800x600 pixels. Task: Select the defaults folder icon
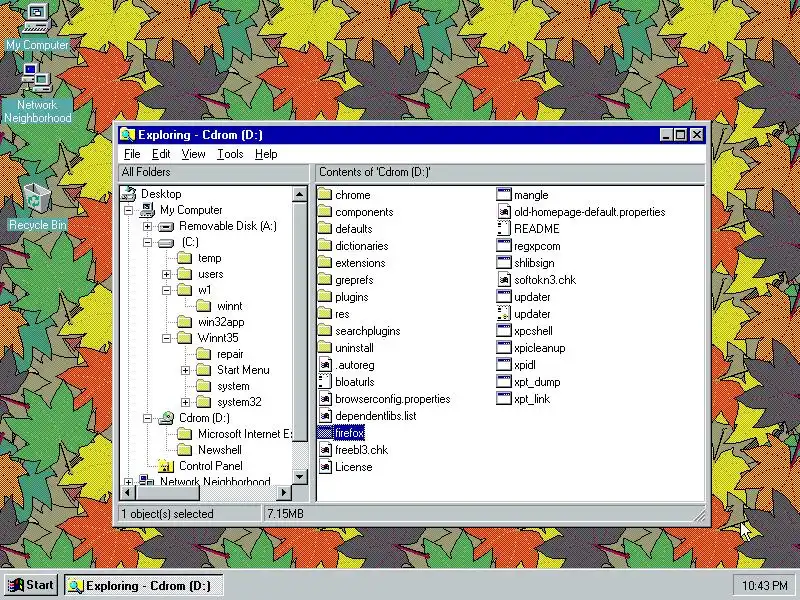click(x=325, y=229)
